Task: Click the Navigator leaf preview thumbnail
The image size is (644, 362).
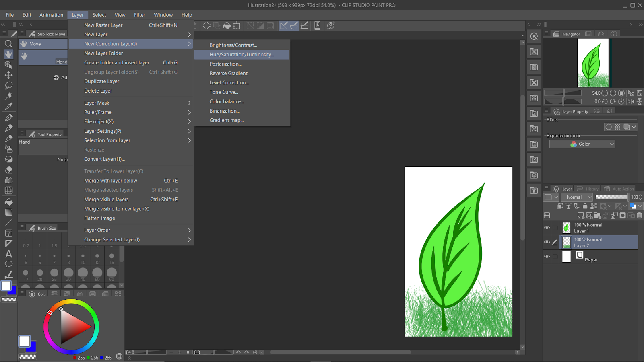Action: point(593,63)
